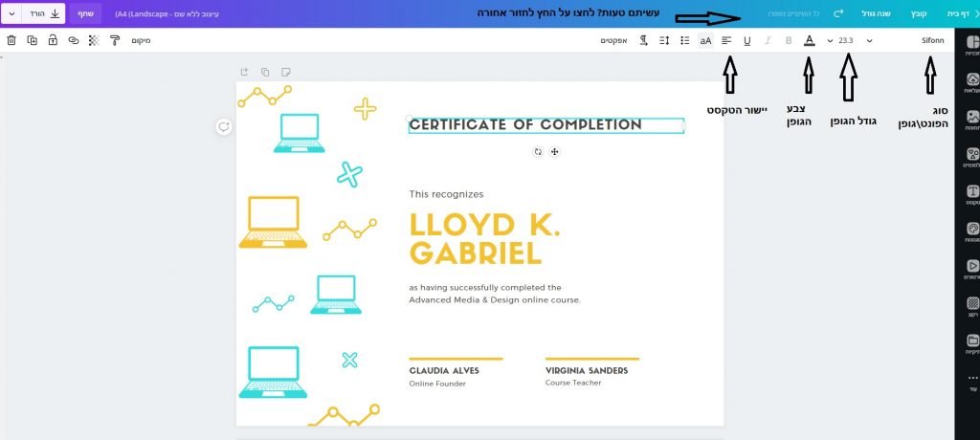Screen dimensions: 980x440
Task: Click the שתף (Share) button
Action: pos(85,14)
